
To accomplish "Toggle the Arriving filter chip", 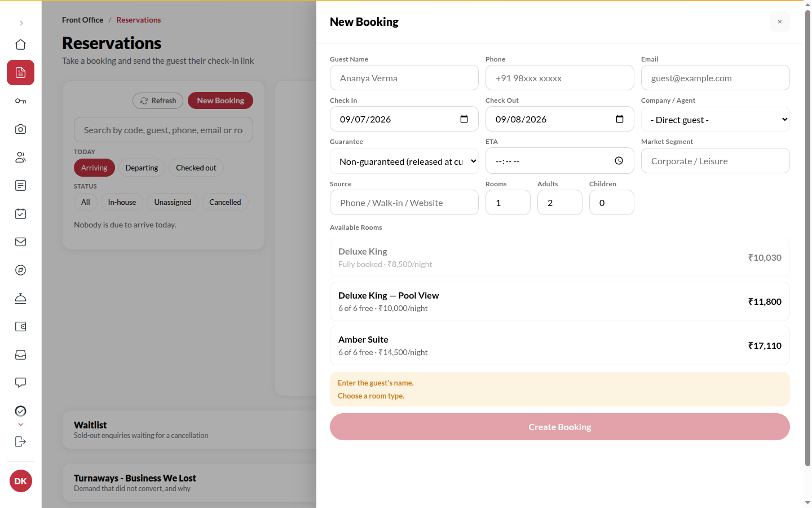I will (x=94, y=168).
